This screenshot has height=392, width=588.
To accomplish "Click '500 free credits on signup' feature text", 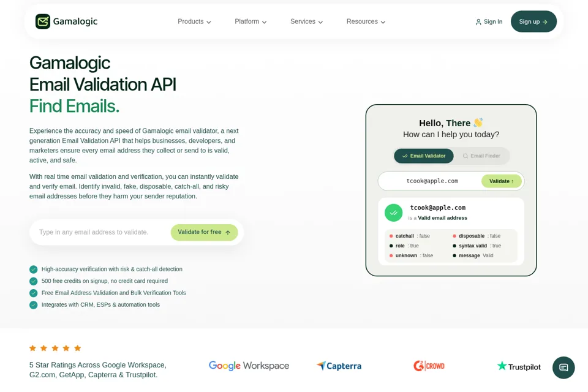I will (x=105, y=281).
